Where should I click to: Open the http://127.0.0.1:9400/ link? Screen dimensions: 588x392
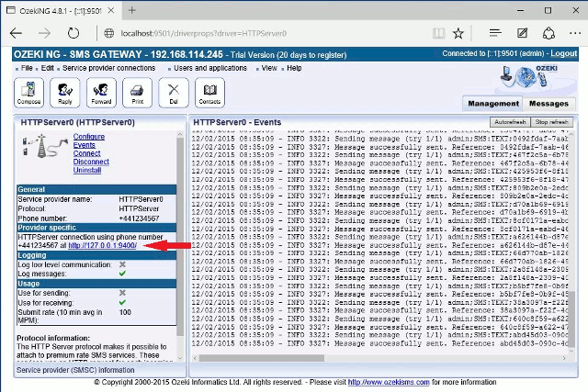coord(102,246)
